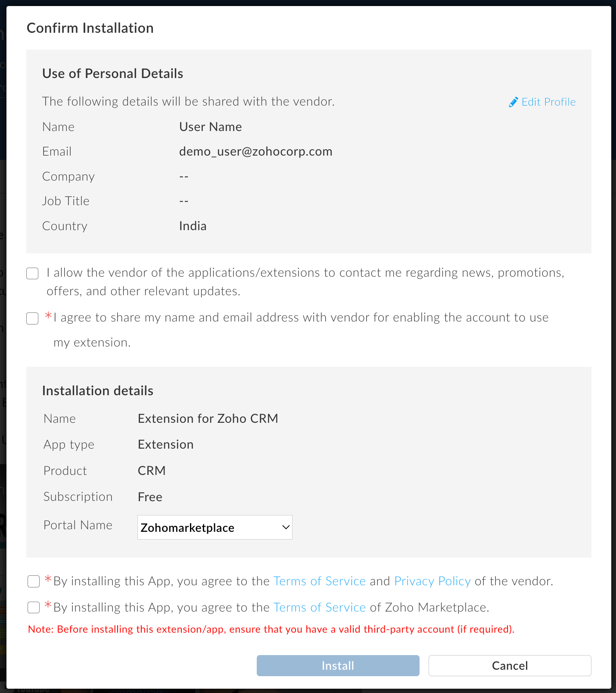
Task: Open the Edit Profile link
Action: (548, 102)
